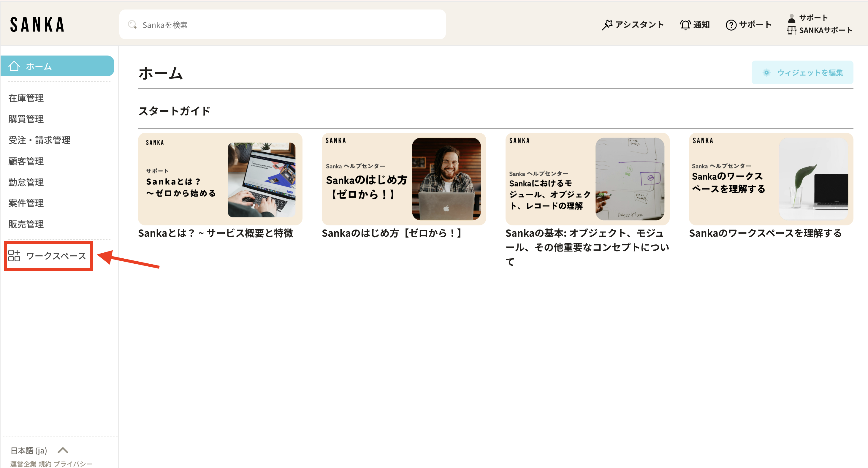Screen dimensions: 868x468
Task: Click the SANKA logo
Action: point(37,25)
